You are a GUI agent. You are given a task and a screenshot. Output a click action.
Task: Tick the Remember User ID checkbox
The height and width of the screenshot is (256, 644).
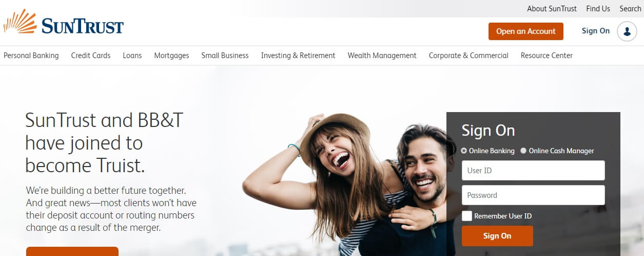click(467, 216)
